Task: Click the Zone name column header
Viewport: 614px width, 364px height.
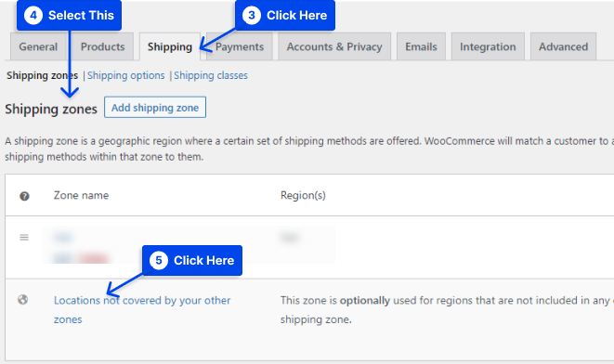Action: 81,195
